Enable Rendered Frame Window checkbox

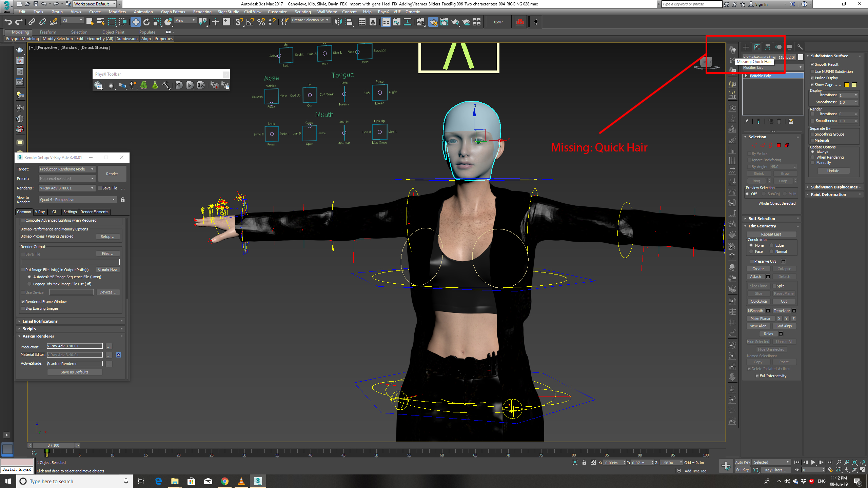pyautogui.click(x=23, y=302)
